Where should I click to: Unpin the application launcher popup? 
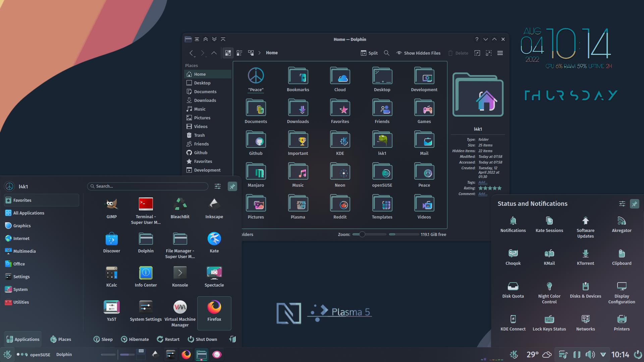232,186
